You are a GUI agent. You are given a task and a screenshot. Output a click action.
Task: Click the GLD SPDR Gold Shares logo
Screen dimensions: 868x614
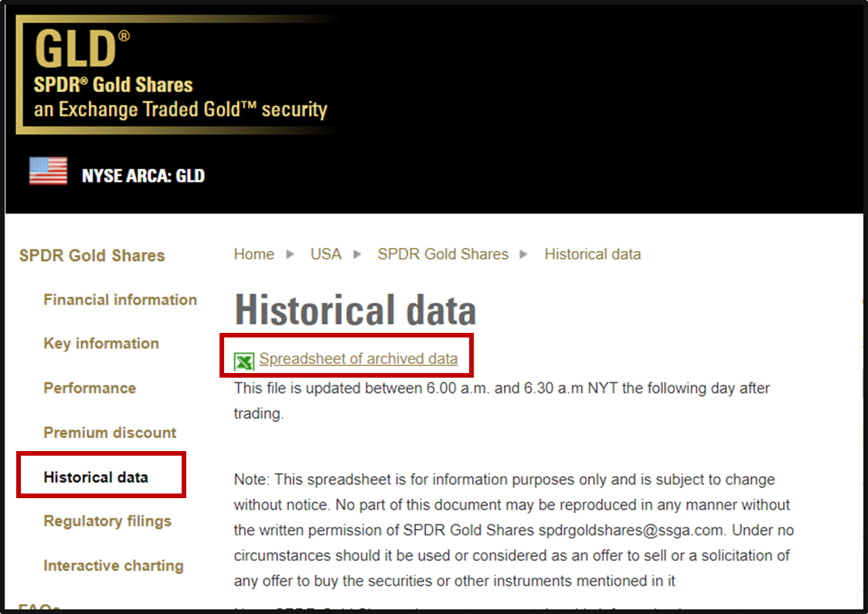pyautogui.click(x=176, y=74)
